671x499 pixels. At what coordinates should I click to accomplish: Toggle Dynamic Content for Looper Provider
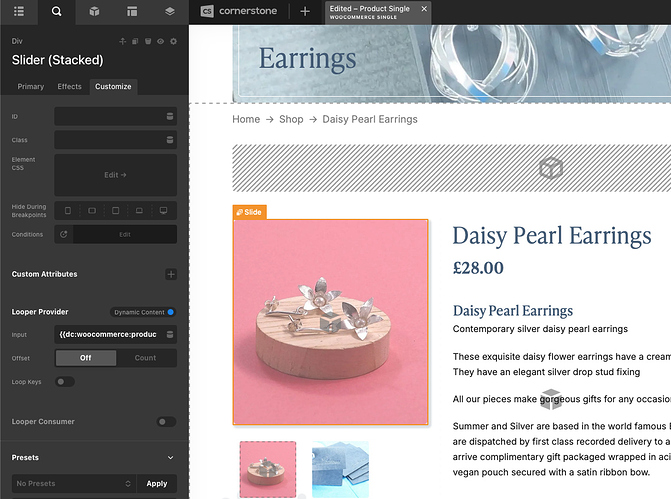(x=170, y=312)
